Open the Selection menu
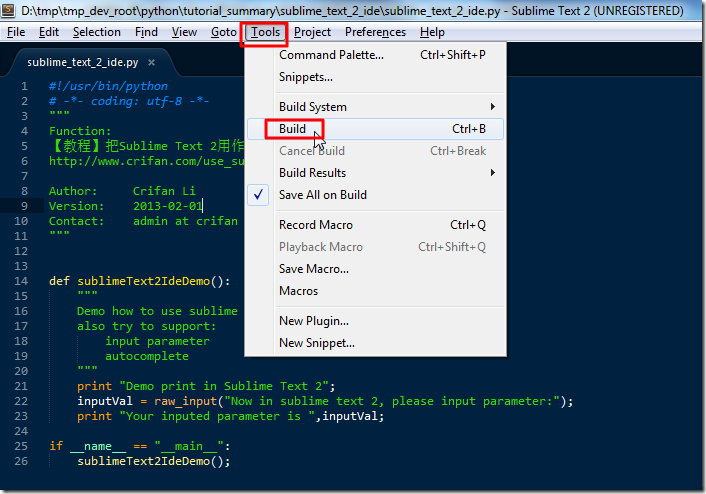Viewport: 706px width, 494px height. click(x=97, y=32)
